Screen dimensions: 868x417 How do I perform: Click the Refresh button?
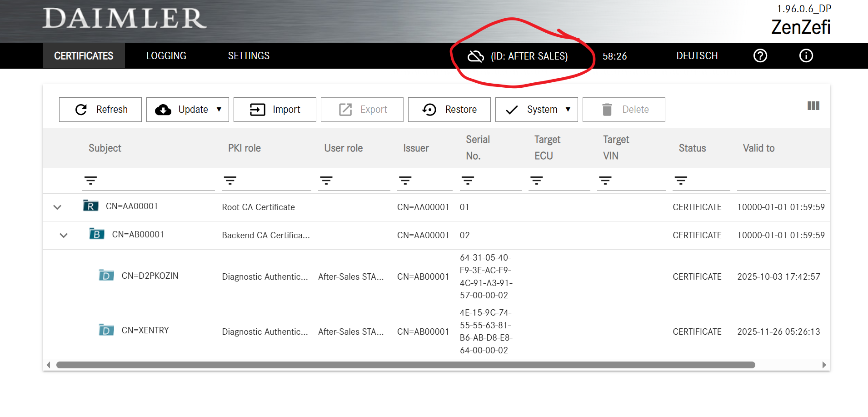pos(100,110)
